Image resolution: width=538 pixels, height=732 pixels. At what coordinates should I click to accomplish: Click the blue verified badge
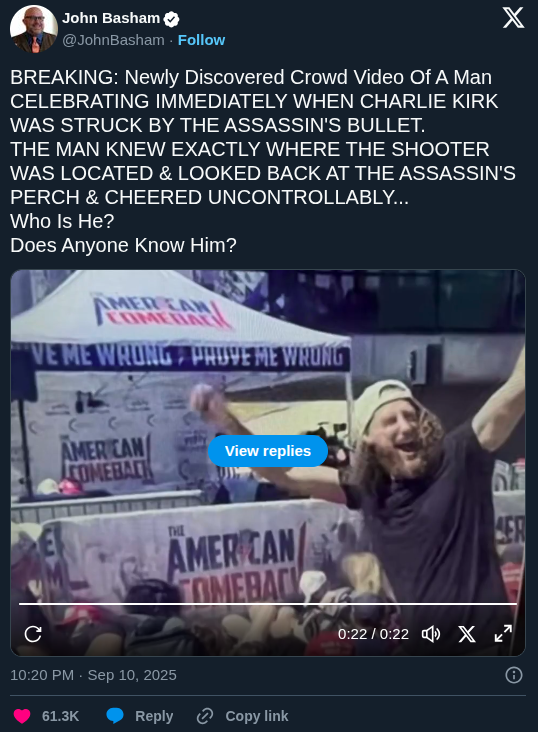[172, 19]
